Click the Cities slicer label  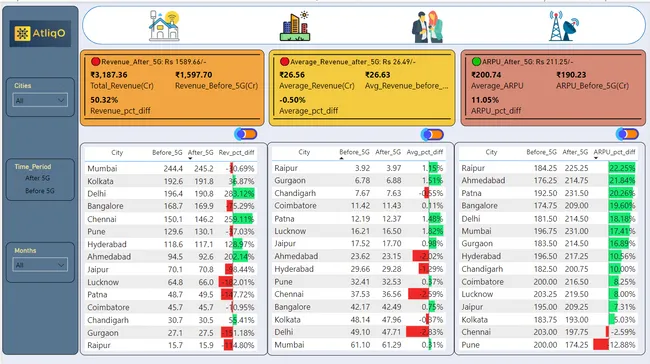(x=23, y=86)
